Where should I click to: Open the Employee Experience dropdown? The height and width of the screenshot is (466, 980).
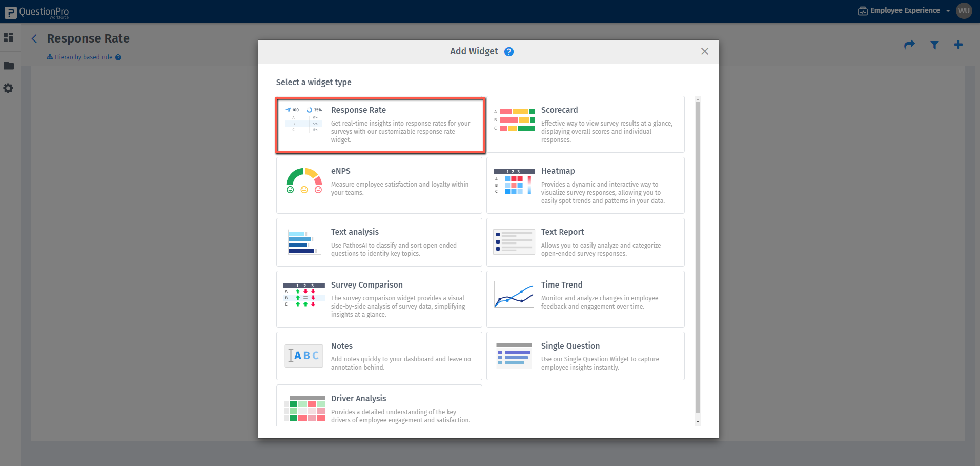904,11
